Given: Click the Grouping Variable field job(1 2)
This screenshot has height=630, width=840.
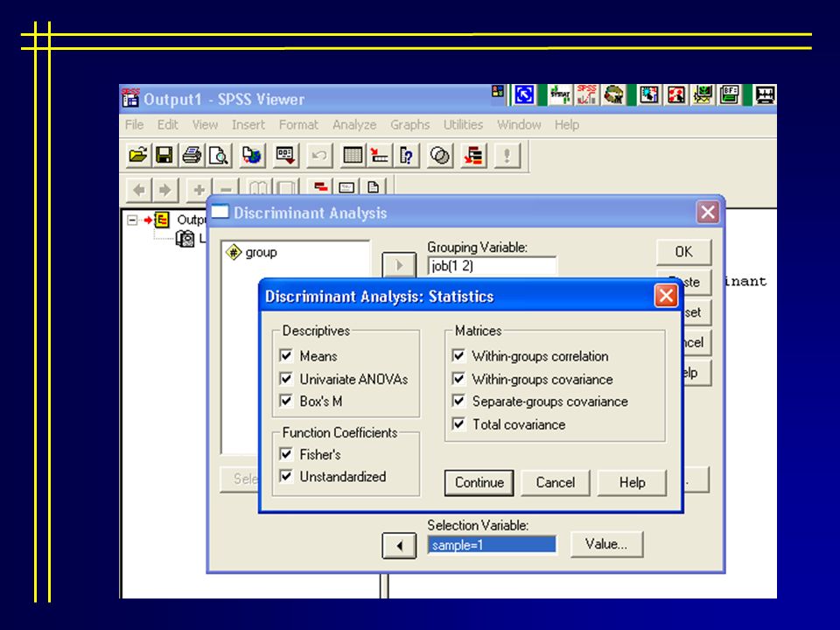Looking at the screenshot, I should (x=492, y=266).
